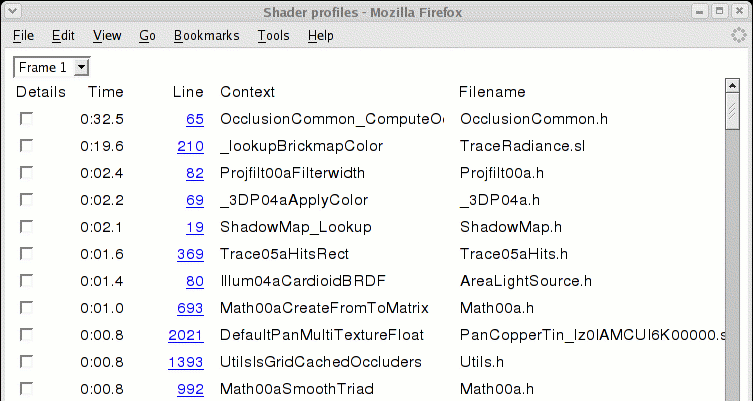Viewport: 753px width, 401px height.
Task: Check the Details box for OcclusionCommon_ComputeOcclusion row
Action: pyautogui.click(x=26, y=119)
